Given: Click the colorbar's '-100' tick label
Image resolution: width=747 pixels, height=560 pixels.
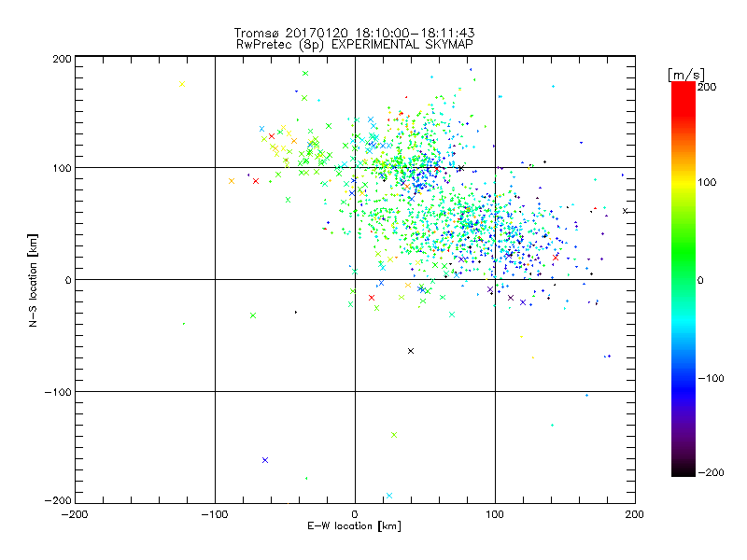Looking at the screenshot, I should pyautogui.click(x=711, y=378).
